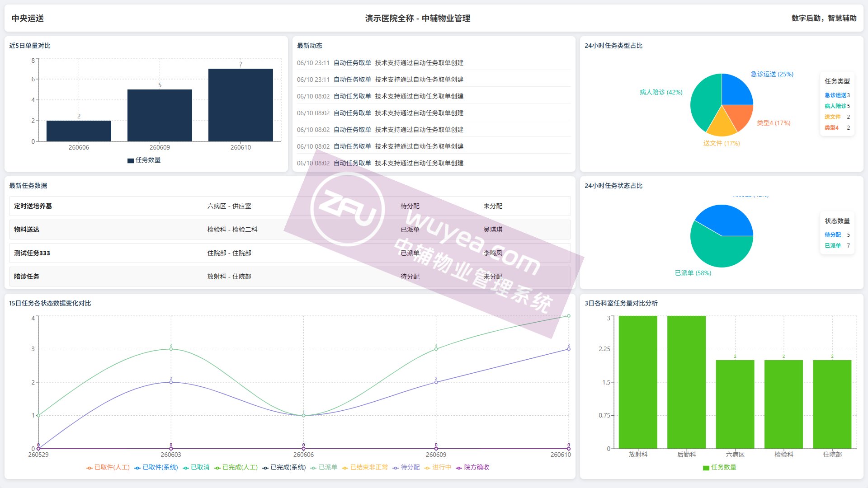Select the green 已派单 slice in status pie
This screenshot has width=868, height=488.
(x=719, y=251)
